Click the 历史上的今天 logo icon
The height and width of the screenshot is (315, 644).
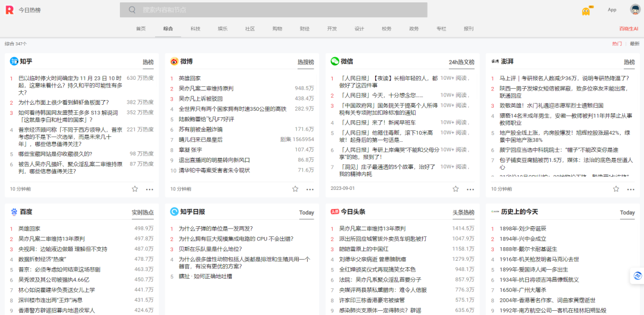[495, 212]
